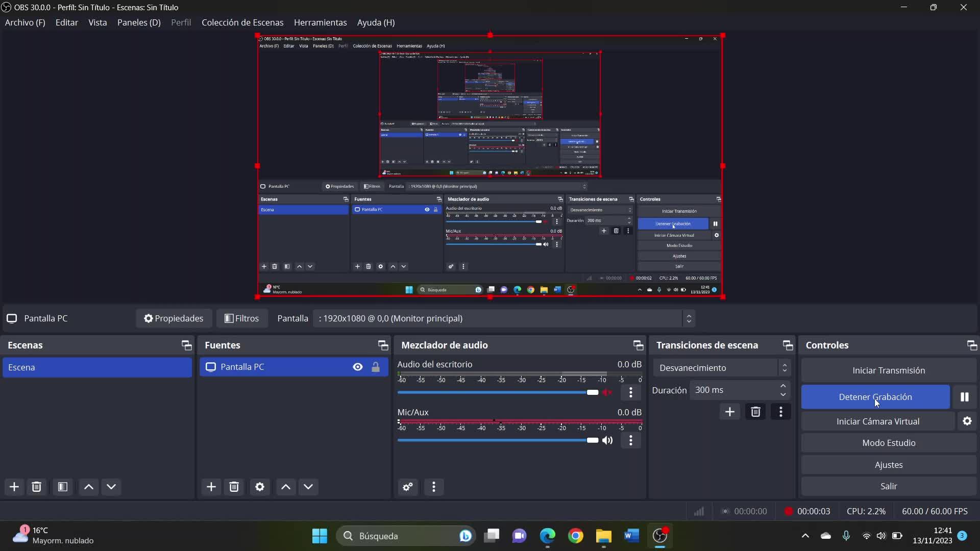This screenshot has width=980, height=551.
Task: Click the Modo Estudio button
Action: (888, 443)
